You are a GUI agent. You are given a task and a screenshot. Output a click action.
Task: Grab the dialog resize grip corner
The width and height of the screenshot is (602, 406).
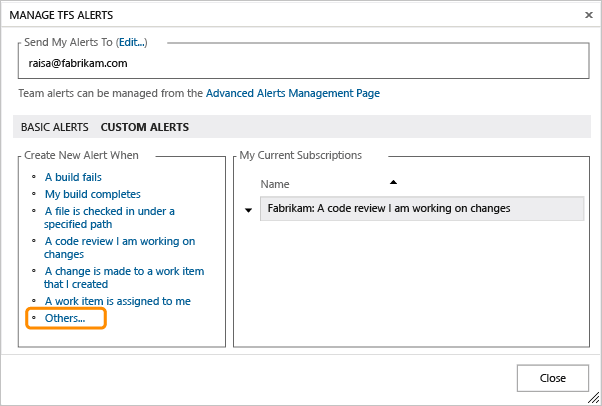pyautogui.click(x=594, y=398)
